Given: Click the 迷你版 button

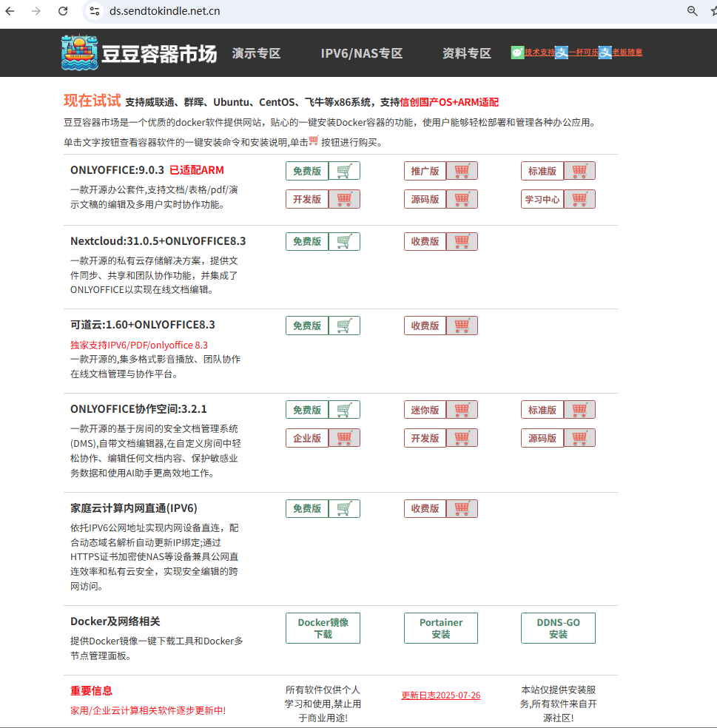Looking at the screenshot, I should [x=425, y=410].
